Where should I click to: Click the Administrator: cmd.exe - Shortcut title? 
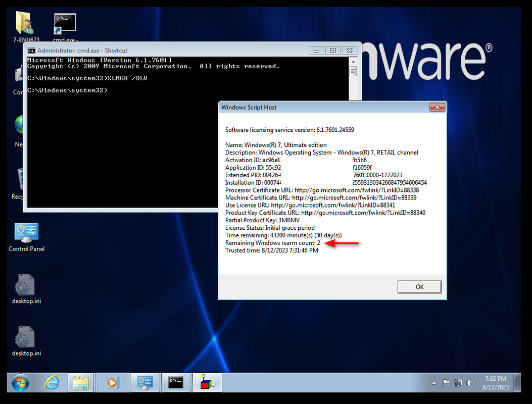click(x=82, y=50)
